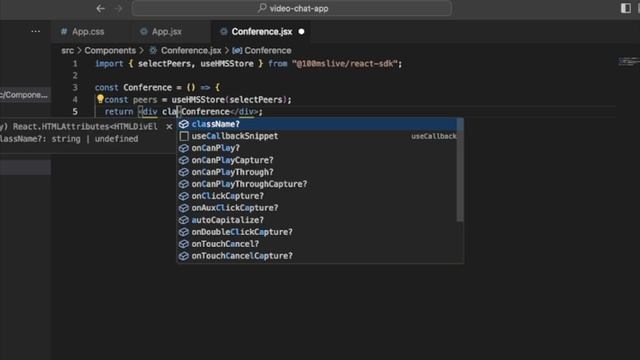Close the className hover details panel
Viewport: 640px width, 360px height.
[169, 127]
